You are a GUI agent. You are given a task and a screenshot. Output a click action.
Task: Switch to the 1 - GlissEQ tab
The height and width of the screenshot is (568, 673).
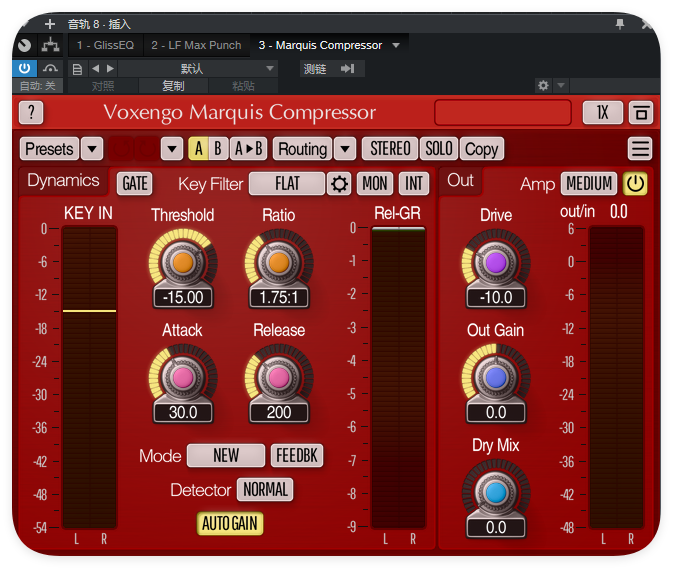106,45
